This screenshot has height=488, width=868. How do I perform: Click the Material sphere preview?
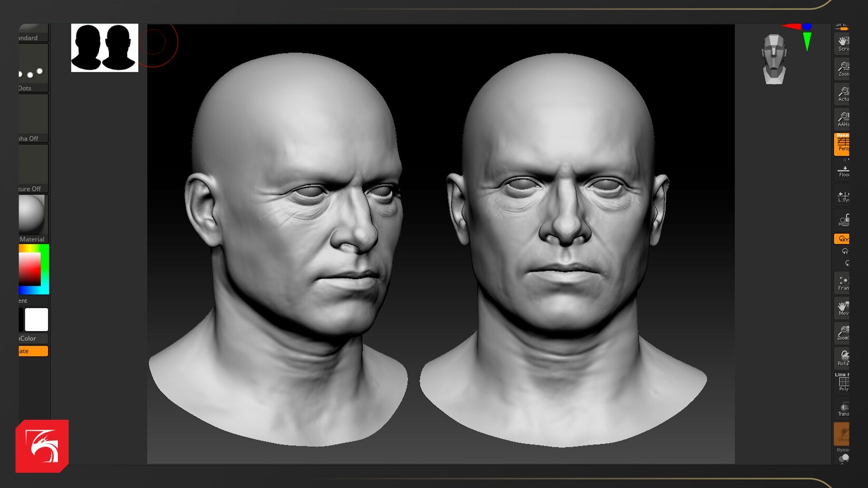32,215
